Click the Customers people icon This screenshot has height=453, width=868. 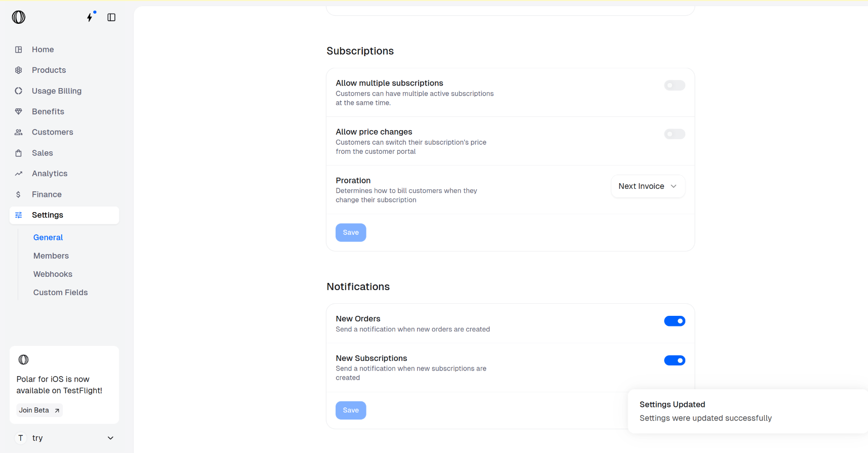coord(19,132)
